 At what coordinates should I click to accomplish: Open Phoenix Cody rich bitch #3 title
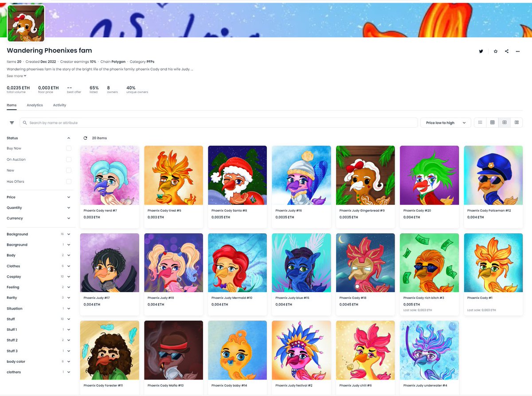pos(424,298)
